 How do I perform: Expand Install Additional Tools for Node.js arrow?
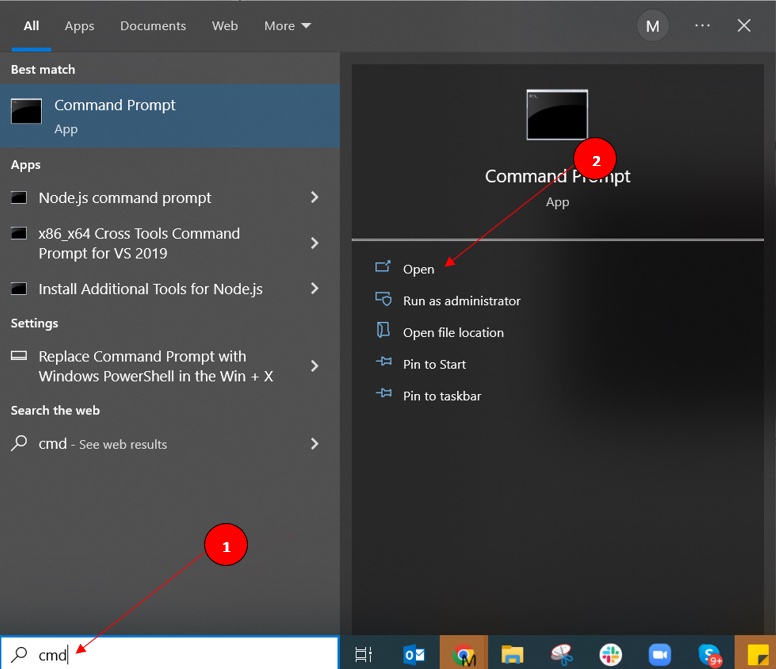(x=314, y=288)
